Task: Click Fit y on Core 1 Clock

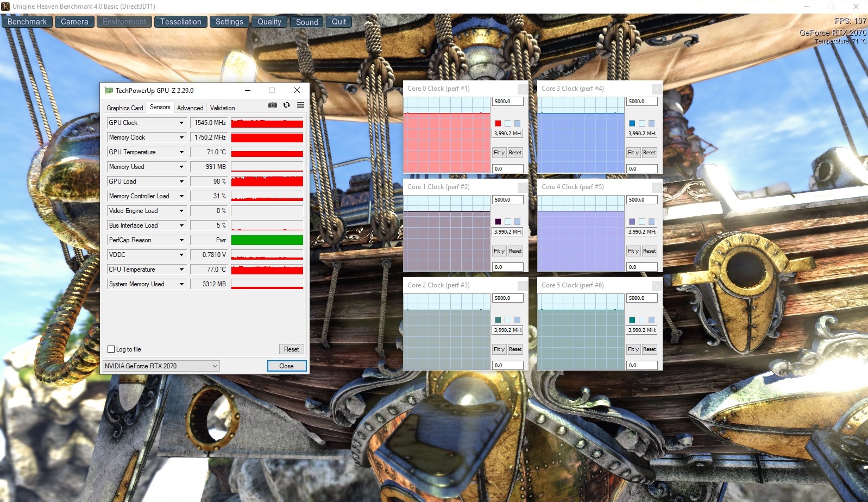Action: 499,251
